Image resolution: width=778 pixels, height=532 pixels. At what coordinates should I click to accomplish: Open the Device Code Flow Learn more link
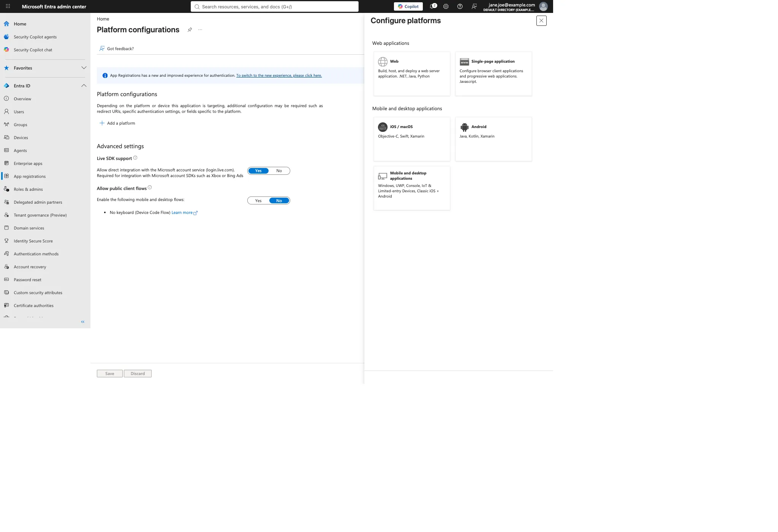tap(184, 213)
